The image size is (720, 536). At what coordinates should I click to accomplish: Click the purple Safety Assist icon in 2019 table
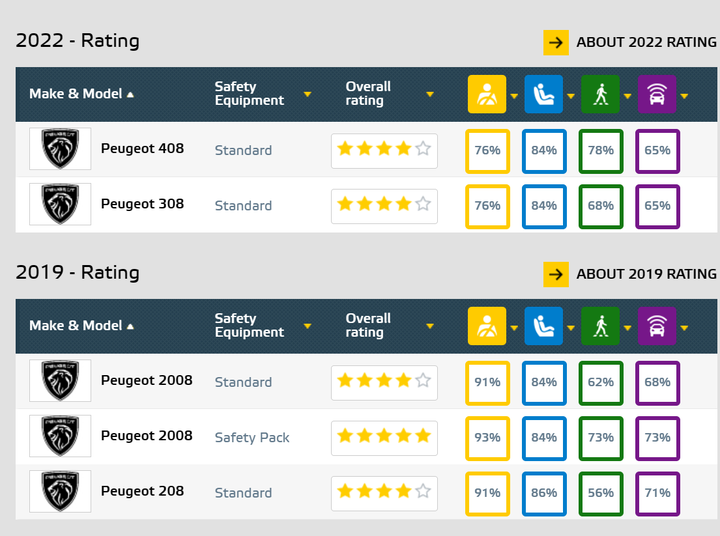[x=657, y=326]
